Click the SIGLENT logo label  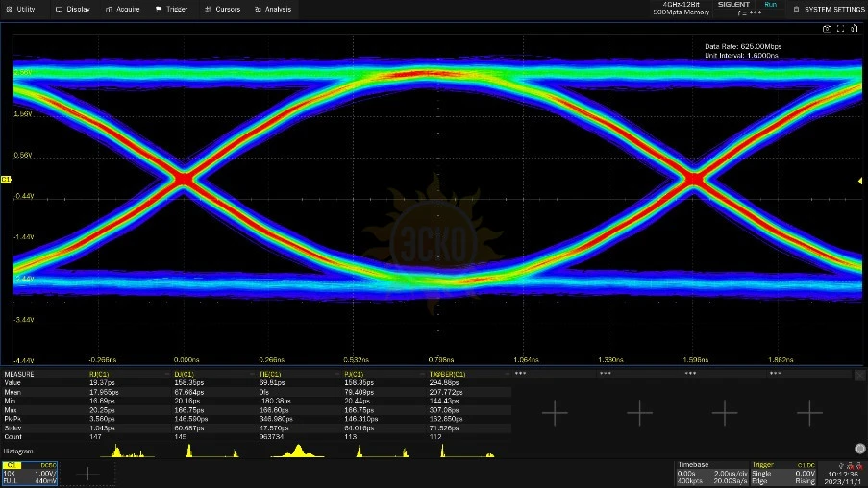[x=733, y=5]
